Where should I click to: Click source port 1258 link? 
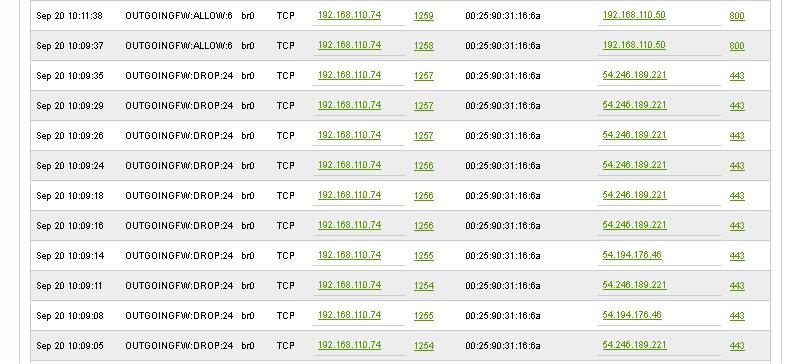click(424, 46)
